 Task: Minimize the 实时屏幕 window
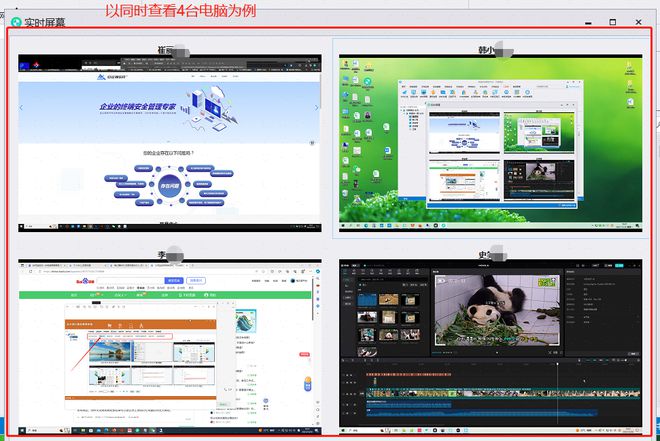[x=588, y=22]
